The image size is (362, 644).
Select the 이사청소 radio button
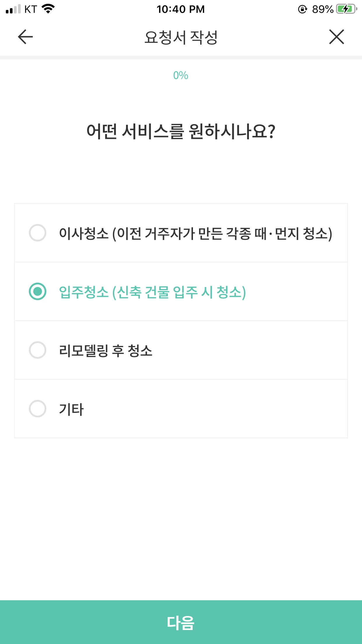(38, 233)
